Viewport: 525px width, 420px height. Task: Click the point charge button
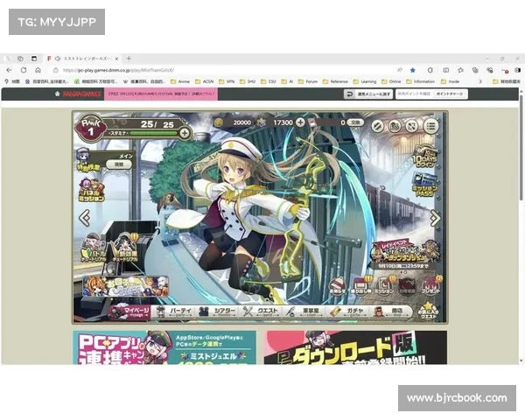[450, 94]
